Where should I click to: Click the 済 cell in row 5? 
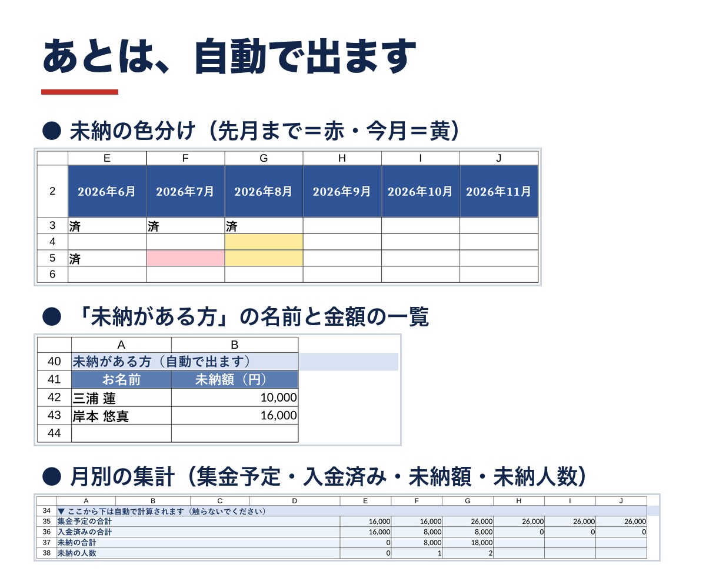click(x=107, y=258)
